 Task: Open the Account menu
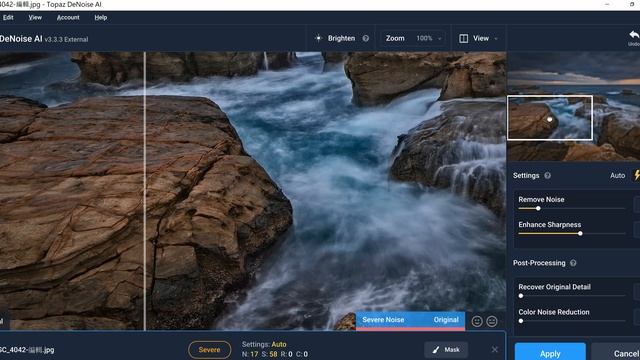(68, 18)
